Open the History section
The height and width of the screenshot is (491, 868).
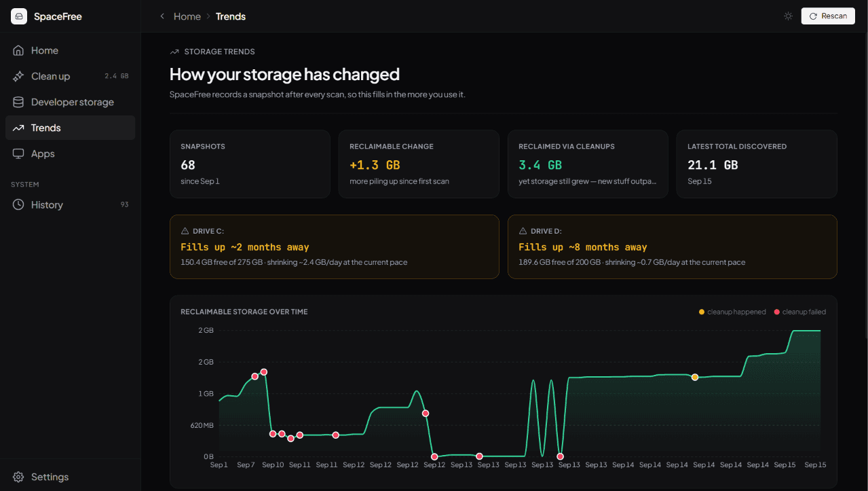(x=71, y=204)
